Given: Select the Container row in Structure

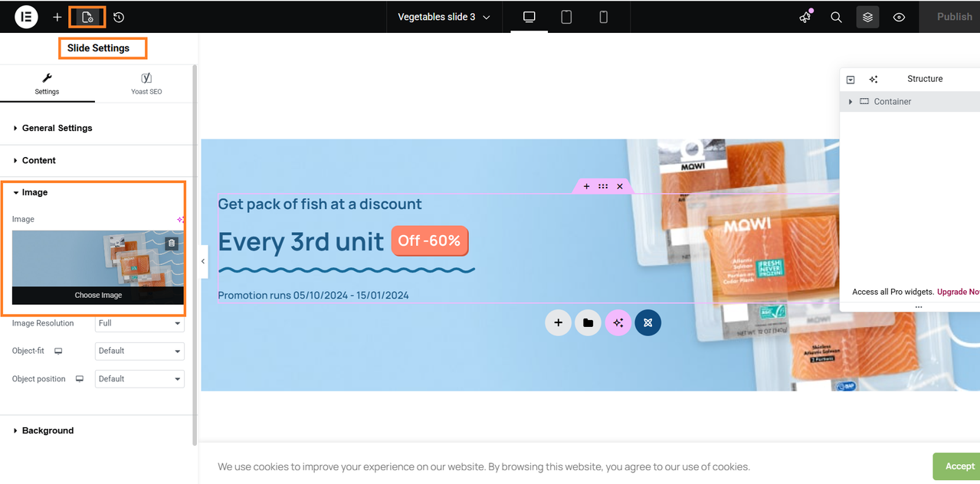Looking at the screenshot, I should 910,101.
